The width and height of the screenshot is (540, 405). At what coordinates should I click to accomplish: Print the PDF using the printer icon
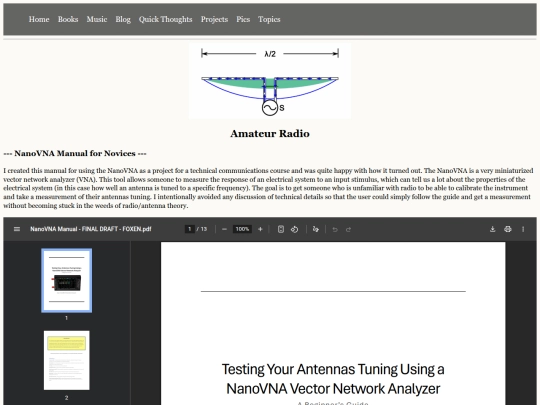(508, 229)
